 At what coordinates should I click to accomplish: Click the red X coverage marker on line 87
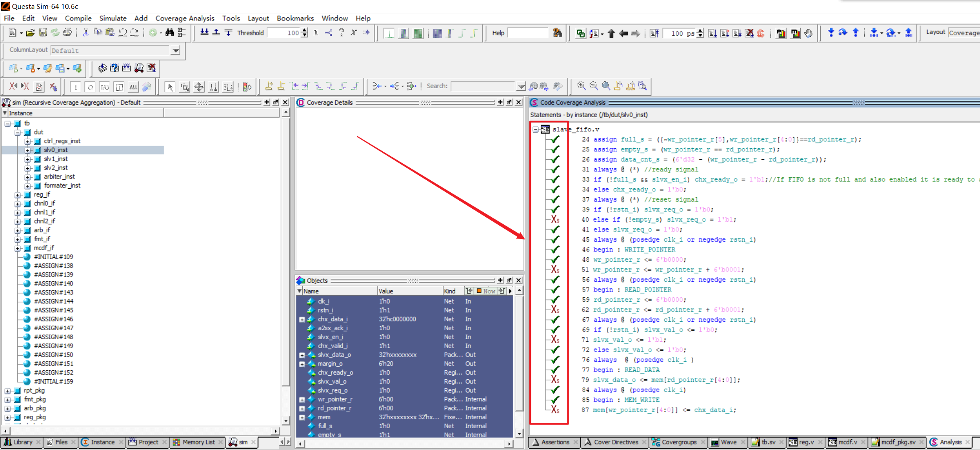554,410
